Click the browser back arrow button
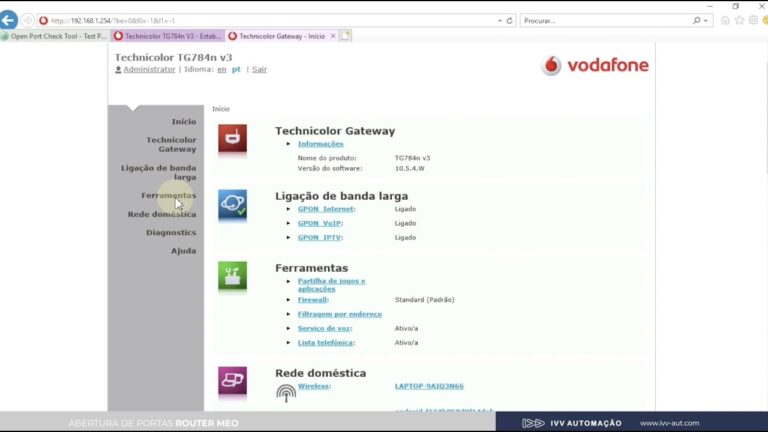The image size is (768, 432). pos(8,20)
